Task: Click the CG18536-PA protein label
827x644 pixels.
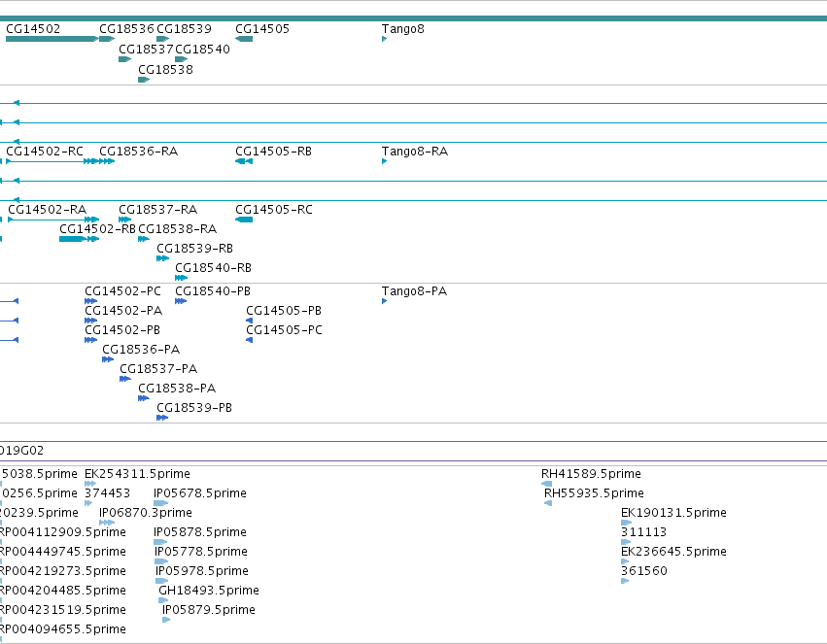Action: pos(141,350)
